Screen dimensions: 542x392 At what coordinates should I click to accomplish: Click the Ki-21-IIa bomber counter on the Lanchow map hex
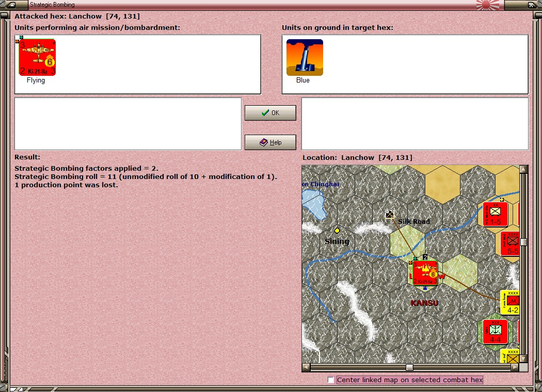pyautogui.click(x=425, y=273)
